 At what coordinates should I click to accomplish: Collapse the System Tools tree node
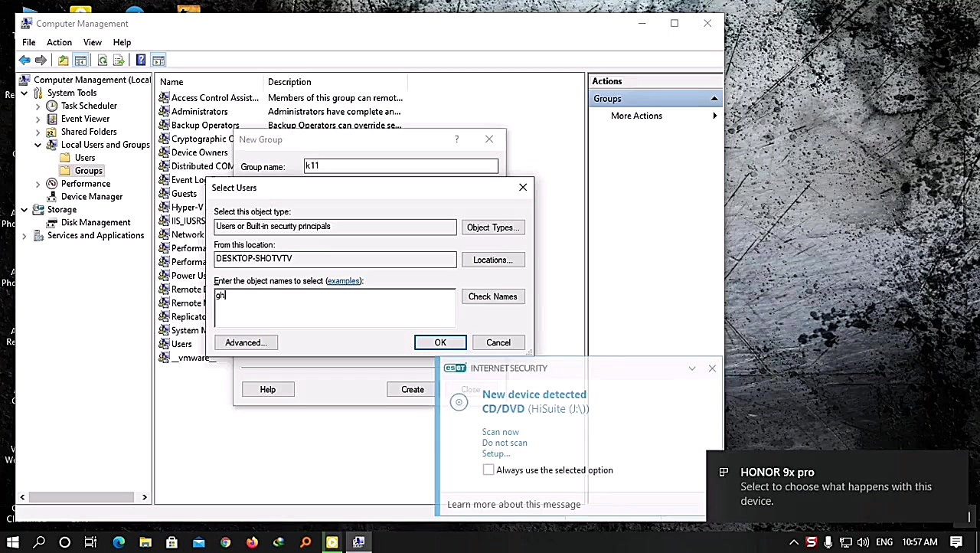(x=24, y=93)
